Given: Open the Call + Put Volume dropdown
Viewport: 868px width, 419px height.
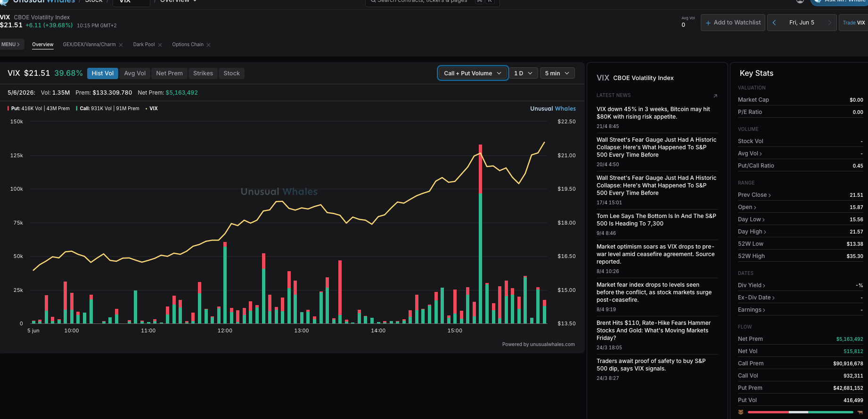Looking at the screenshot, I should click(473, 73).
